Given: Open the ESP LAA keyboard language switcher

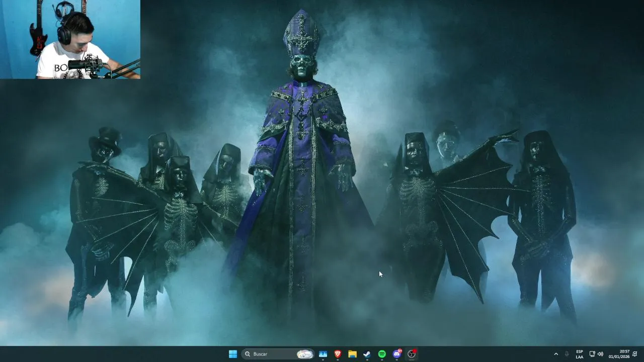Looking at the screenshot, I should 580,354.
